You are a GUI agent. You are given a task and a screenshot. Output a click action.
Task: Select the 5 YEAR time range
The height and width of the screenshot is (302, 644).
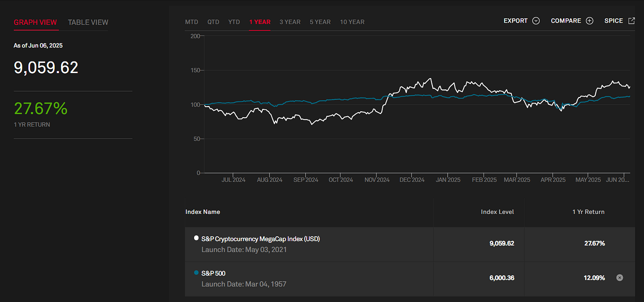coord(320,22)
